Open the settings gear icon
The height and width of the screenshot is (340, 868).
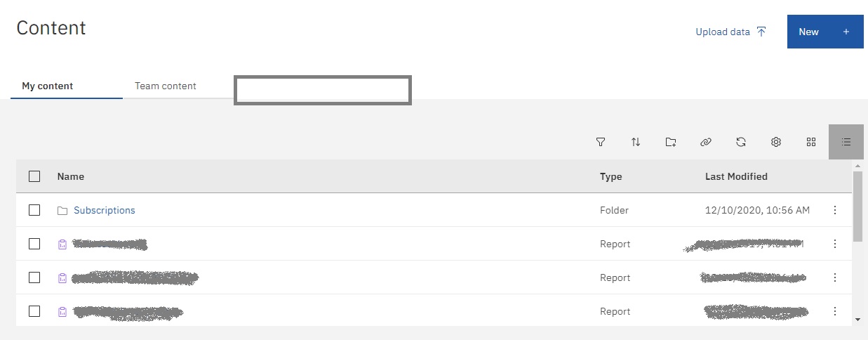click(776, 142)
